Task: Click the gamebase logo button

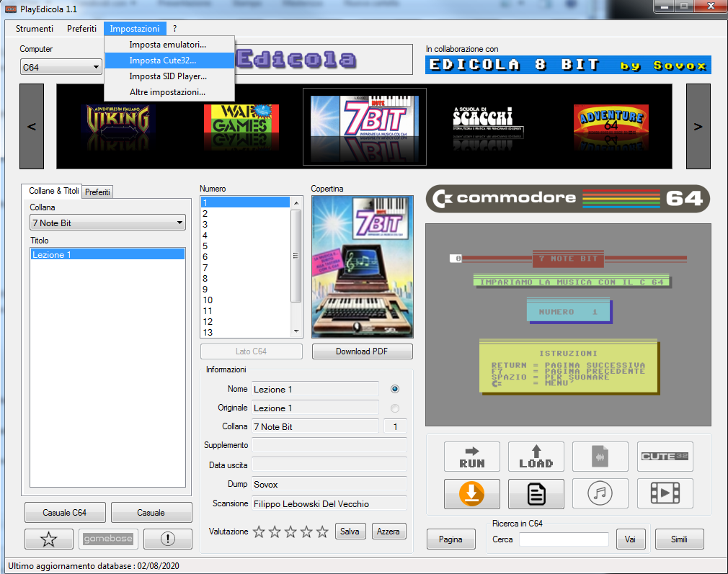Action: (108, 539)
